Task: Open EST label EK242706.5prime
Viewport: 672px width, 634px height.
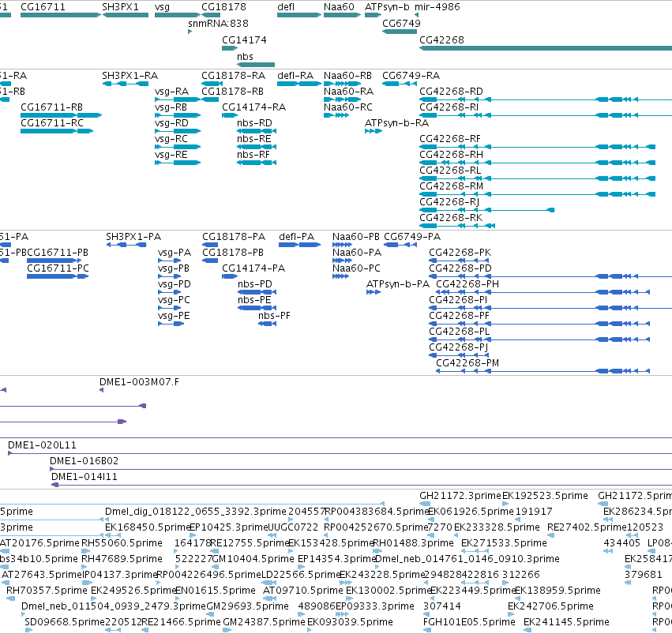Action: tap(550, 606)
